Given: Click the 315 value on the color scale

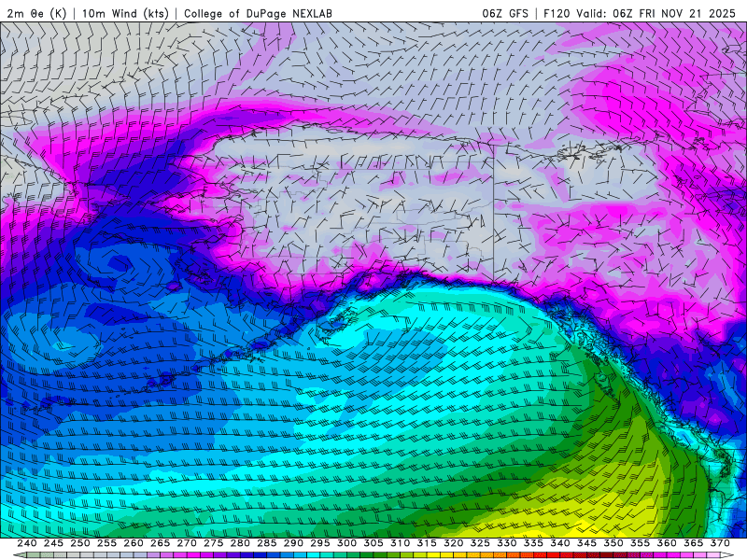Looking at the screenshot, I should [x=427, y=543].
